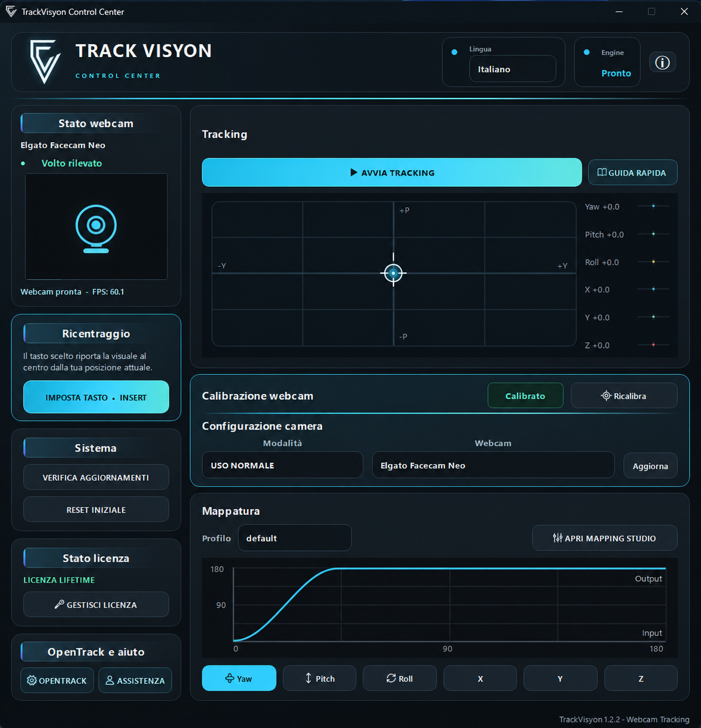Start tracking with Avvia Tracking
The image size is (701, 728).
click(392, 173)
